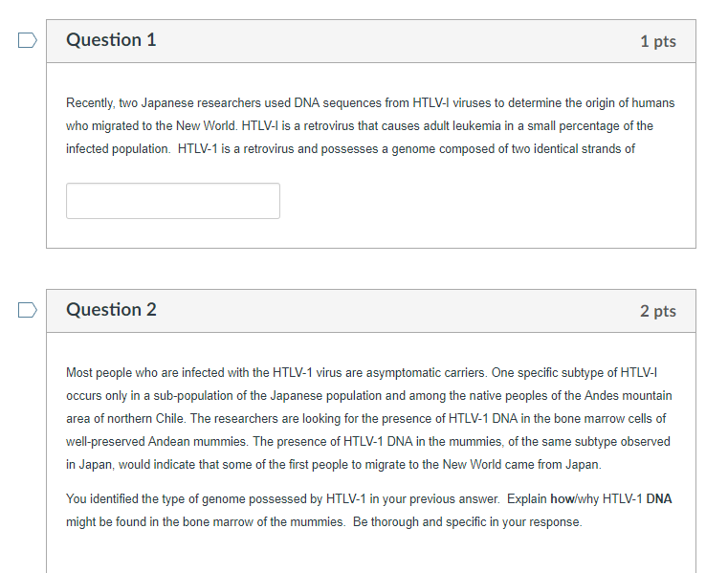
Task: Click the line beginning "might be found in the bone marrow"
Action: click(323, 522)
